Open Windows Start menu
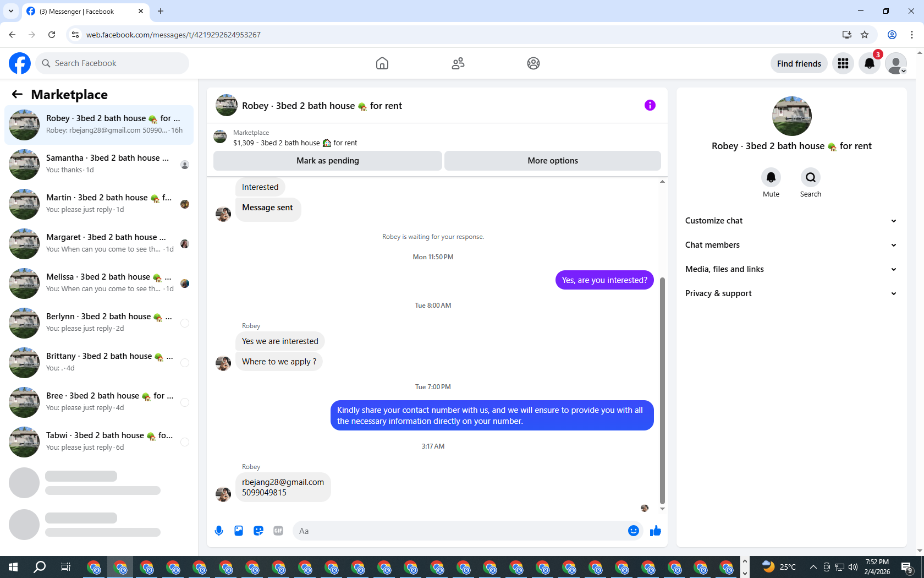This screenshot has width=924, height=578. click(13, 567)
